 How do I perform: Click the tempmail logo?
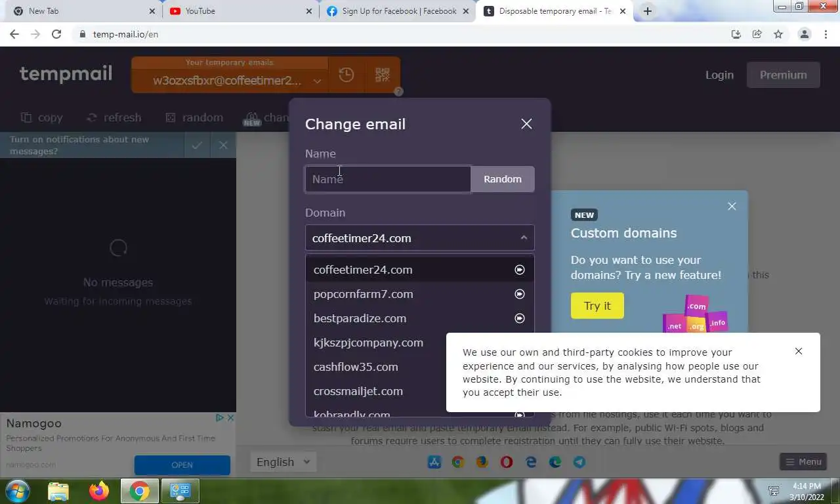pos(66,73)
